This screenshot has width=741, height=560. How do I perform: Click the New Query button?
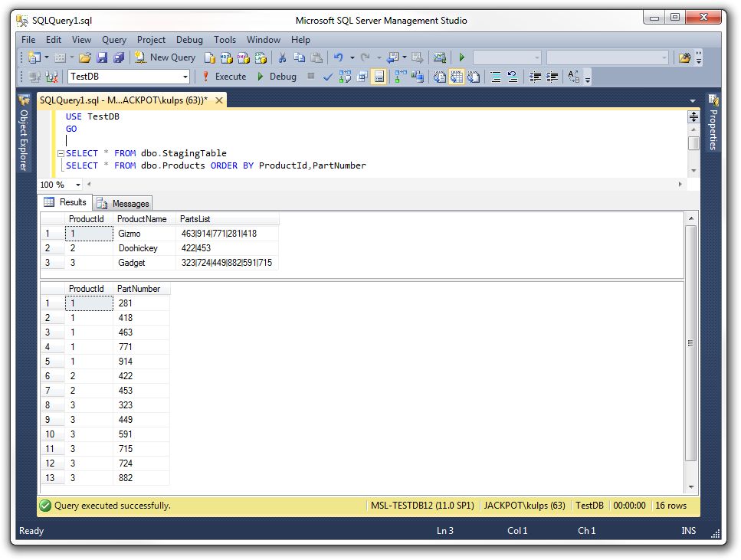click(x=165, y=57)
